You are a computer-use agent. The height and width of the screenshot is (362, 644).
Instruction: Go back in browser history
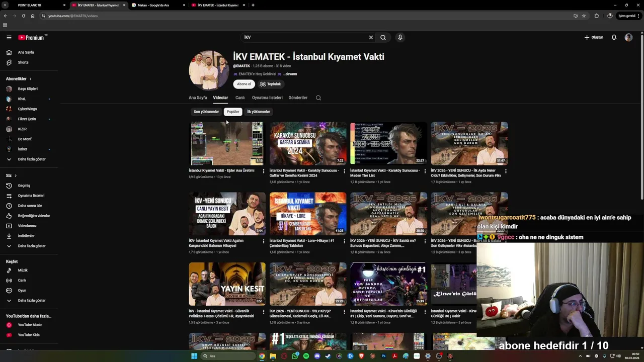(x=6, y=16)
